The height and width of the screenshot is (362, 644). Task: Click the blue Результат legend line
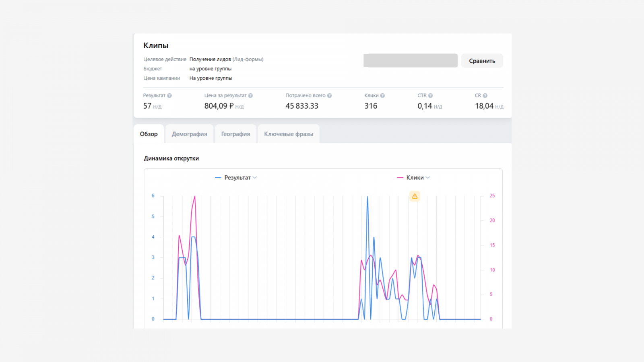click(218, 178)
